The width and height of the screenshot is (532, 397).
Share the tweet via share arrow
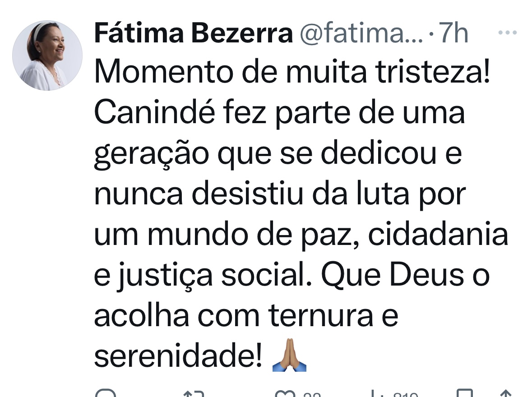[x=506, y=393]
